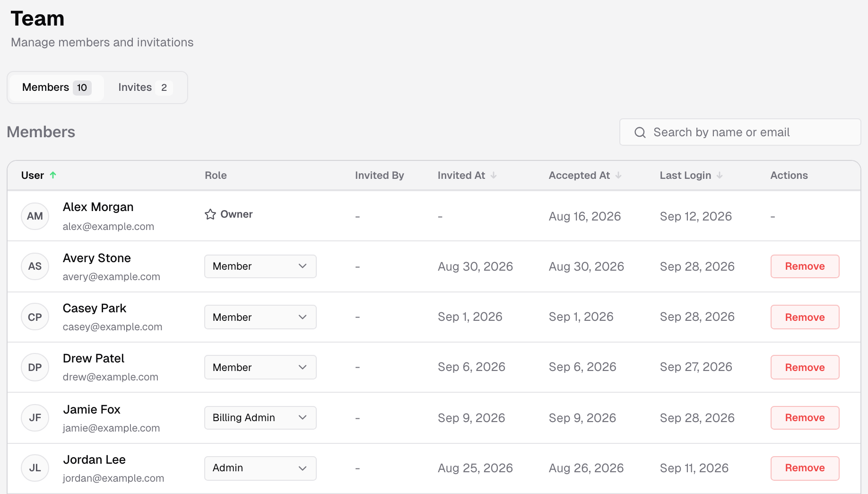
Task: Click the Actions column header
Action: [x=789, y=175]
